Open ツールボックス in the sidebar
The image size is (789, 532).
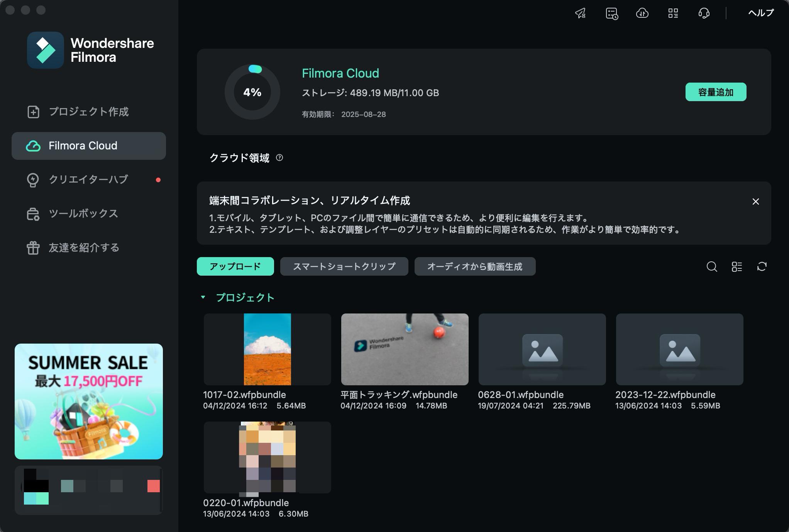click(89, 214)
